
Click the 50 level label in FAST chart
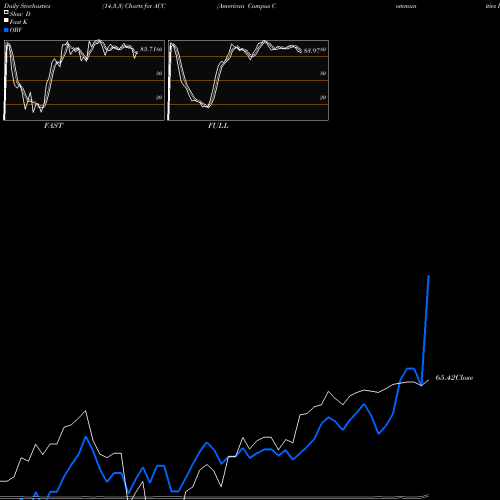(159, 73)
